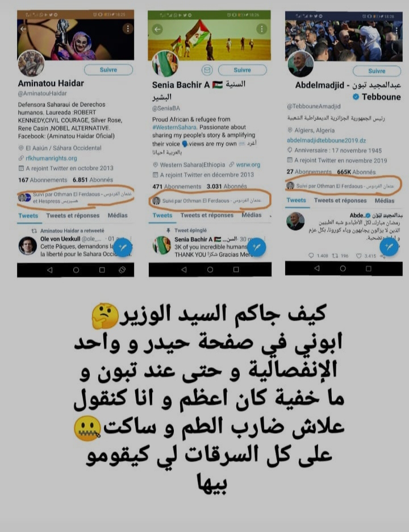Select Tweets et réponses tab on Tebboune profile

coord(340,200)
